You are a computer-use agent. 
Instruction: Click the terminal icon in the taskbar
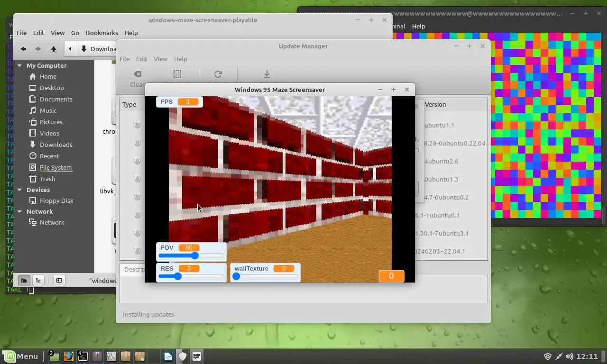pyautogui.click(x=83, y=356)
